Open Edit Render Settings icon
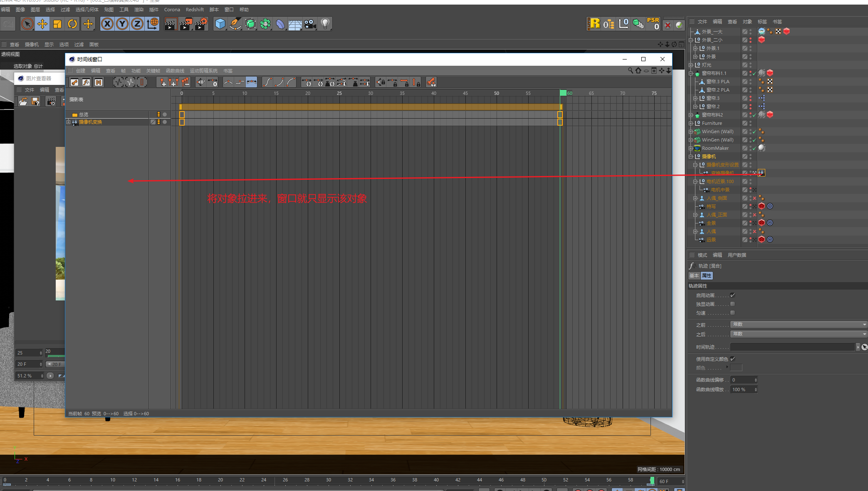The height and width of the screenshot is (491, 868). (201, 24)
